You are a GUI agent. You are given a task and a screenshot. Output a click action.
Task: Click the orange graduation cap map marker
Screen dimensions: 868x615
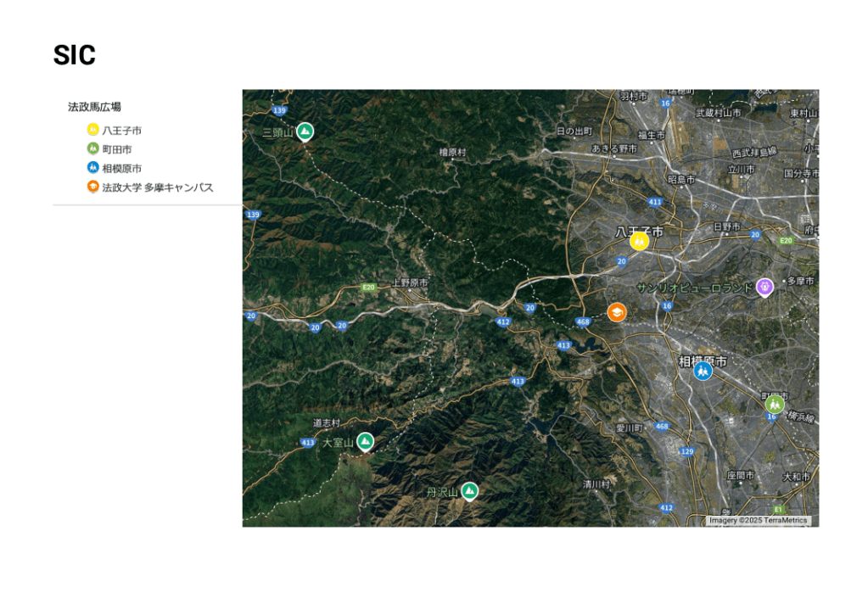point(617,312)
